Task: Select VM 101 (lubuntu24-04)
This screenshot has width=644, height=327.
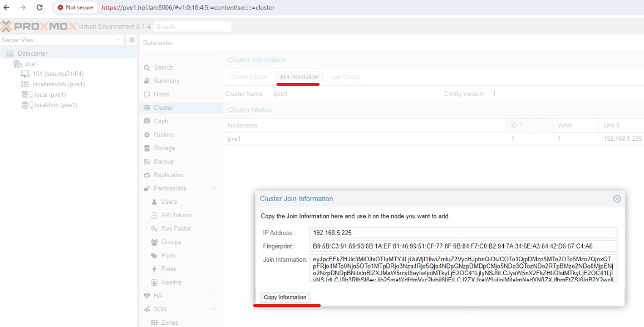Action: point(58,74)
